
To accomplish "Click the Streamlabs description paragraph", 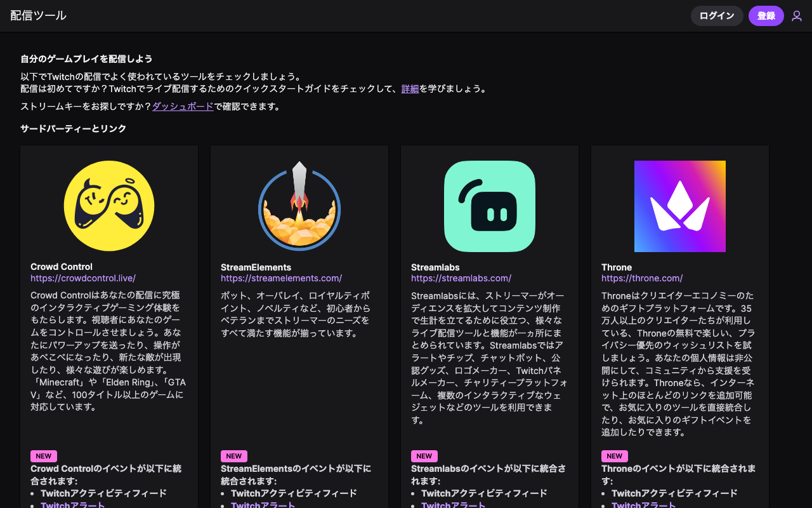I will 489,358.
